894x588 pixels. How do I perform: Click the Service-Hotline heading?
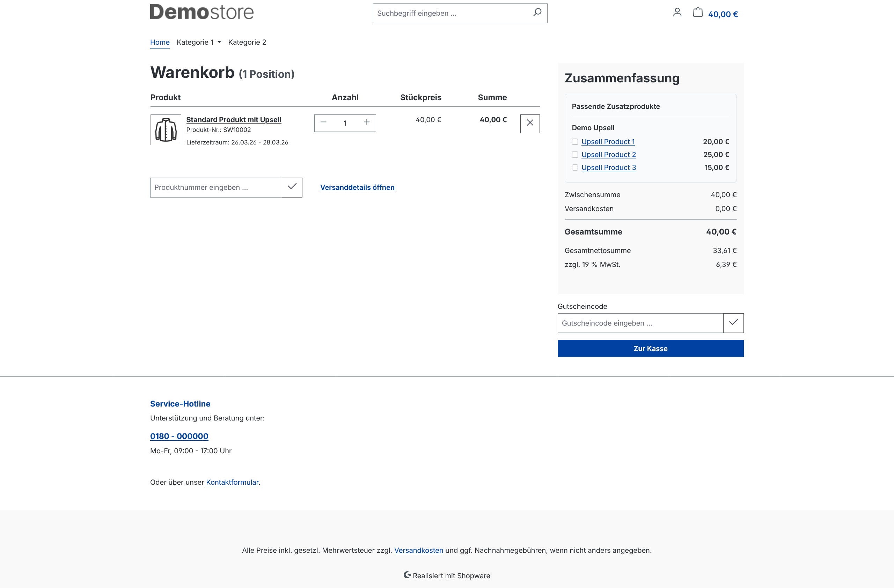180,404
